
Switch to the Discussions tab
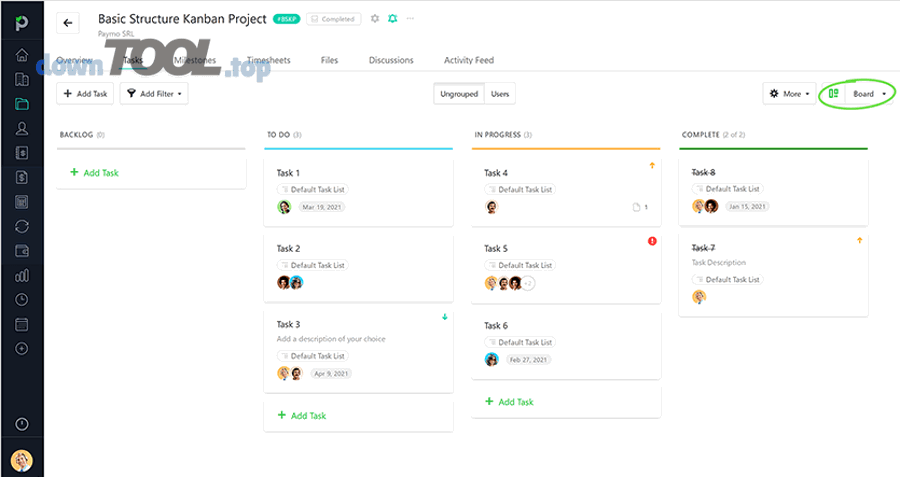click(391, 60)
